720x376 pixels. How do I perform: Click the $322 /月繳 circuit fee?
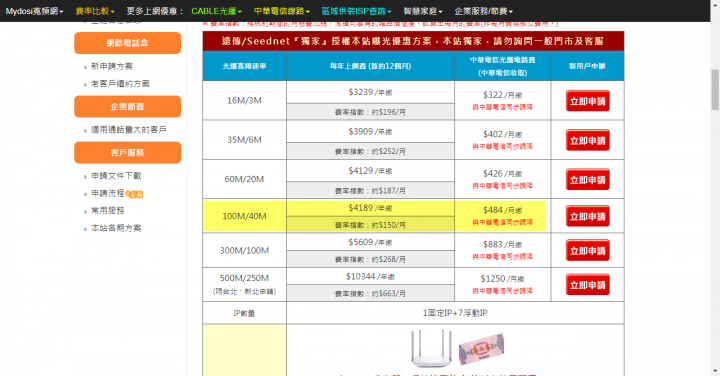502,95
